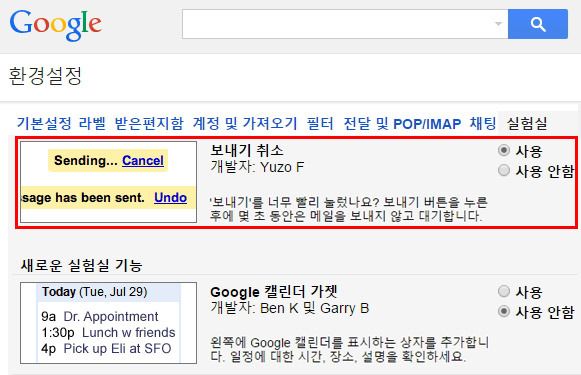This screenshot has height=375, width=581.
Task: Click Lunch w friends calendar entry
Action: tap(129, 332)
